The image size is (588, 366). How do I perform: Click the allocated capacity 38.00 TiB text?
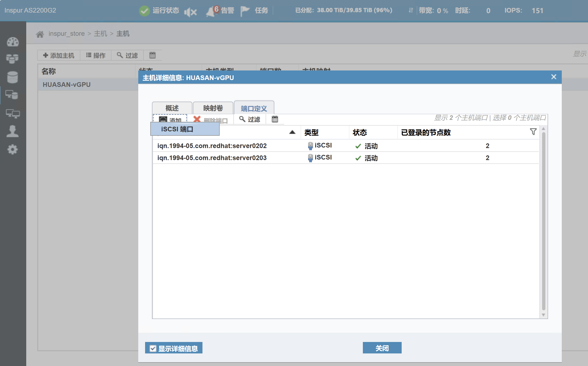(344, 10)
